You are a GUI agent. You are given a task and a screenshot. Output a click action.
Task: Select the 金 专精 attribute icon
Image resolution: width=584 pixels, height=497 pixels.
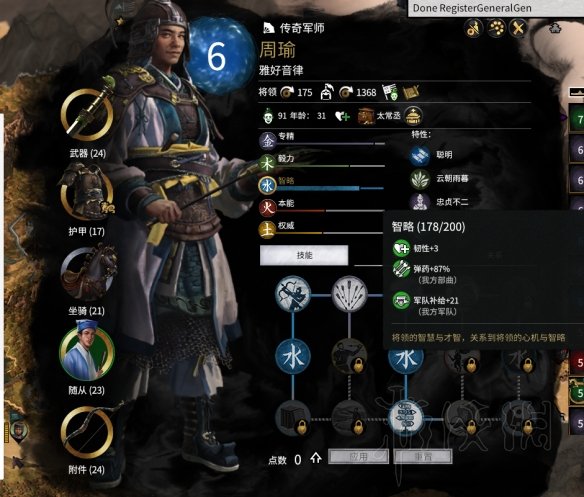(x=268, y=140)
